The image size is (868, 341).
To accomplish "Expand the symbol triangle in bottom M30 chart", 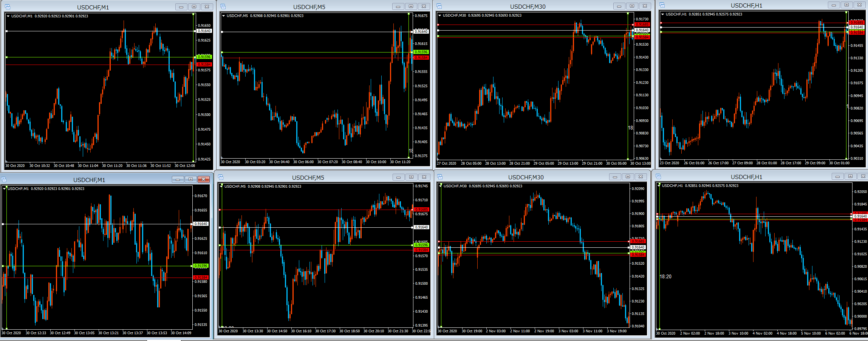I will tap(440, 186).
